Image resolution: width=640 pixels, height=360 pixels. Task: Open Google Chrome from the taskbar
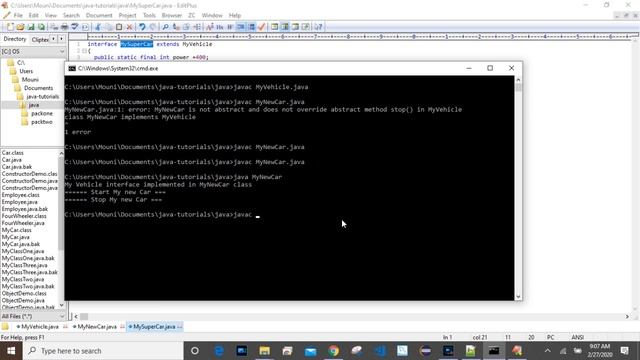tap(333, 351)
